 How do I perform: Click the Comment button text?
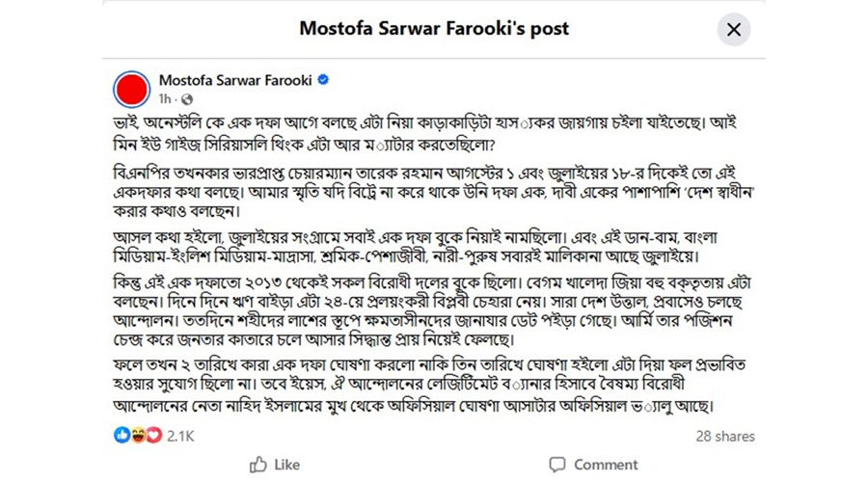point(606,465)
